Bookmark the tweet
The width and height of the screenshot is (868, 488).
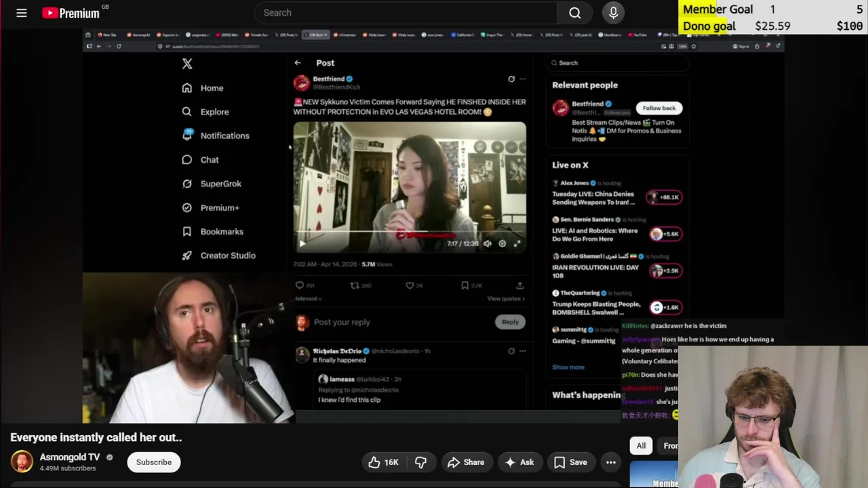click(465, 285)
